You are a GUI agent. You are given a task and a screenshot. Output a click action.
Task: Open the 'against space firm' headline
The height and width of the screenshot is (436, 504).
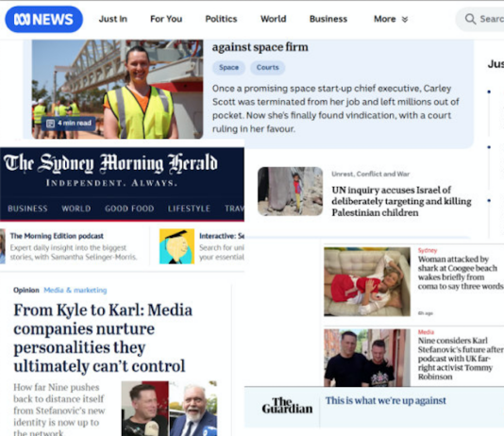(260, 47)
